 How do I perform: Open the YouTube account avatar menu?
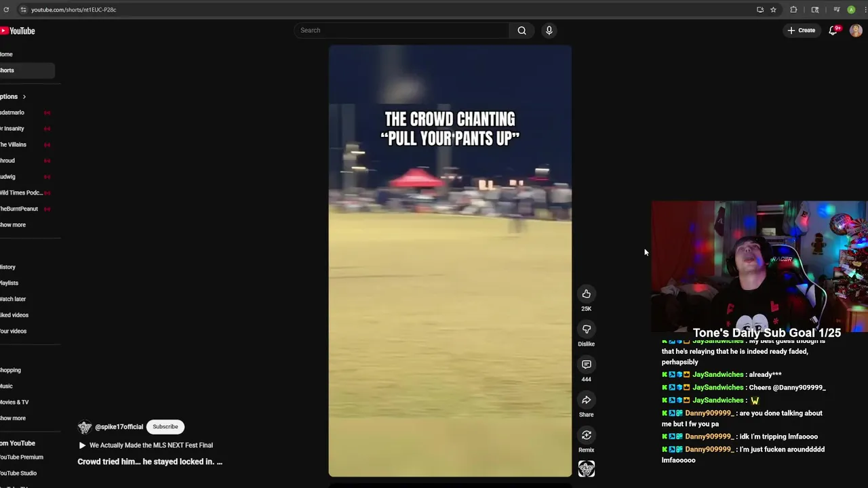pos(856,30)
